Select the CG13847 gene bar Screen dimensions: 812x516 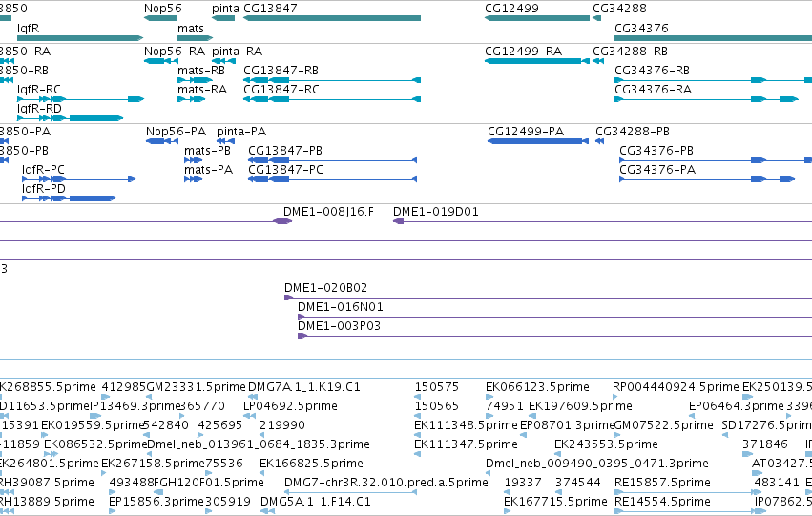(x=332, y=18)
